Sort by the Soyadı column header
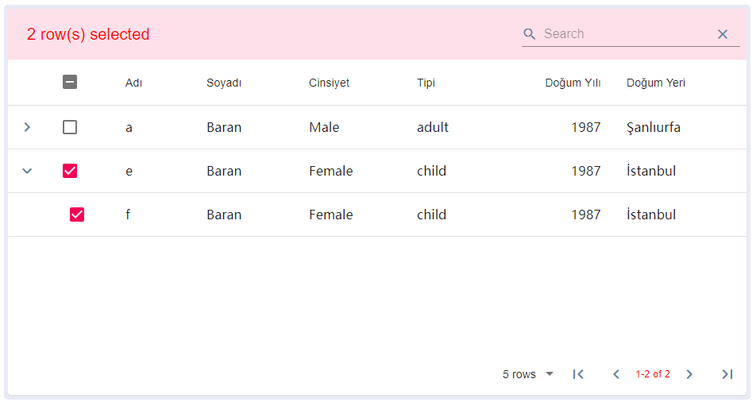 [x=224, y=83]
